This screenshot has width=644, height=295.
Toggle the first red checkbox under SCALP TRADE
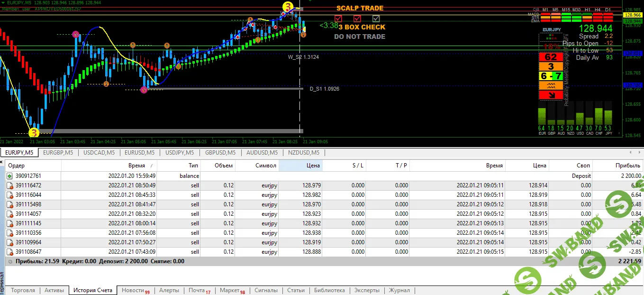pyautogui.click(x=338, y=18)
